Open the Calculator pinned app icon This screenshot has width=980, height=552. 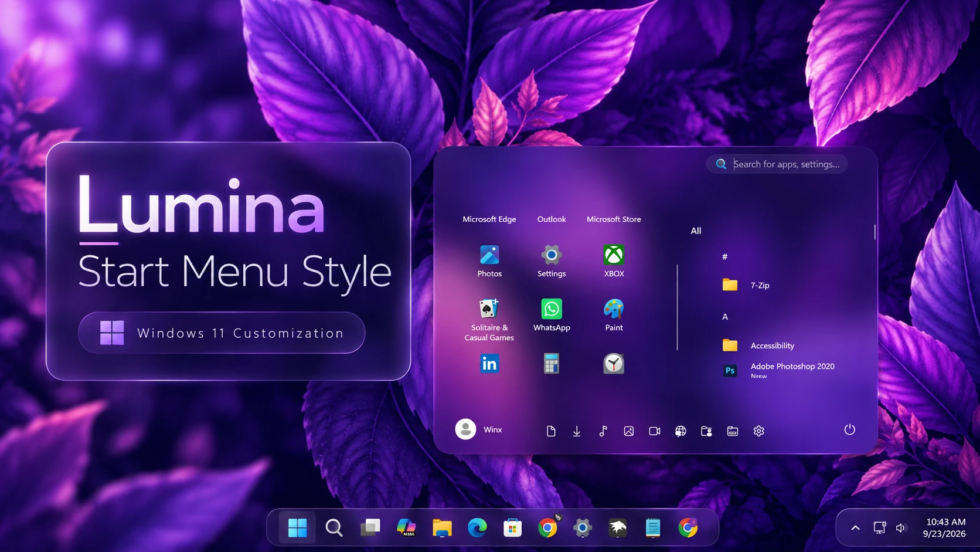click(552, 364)
